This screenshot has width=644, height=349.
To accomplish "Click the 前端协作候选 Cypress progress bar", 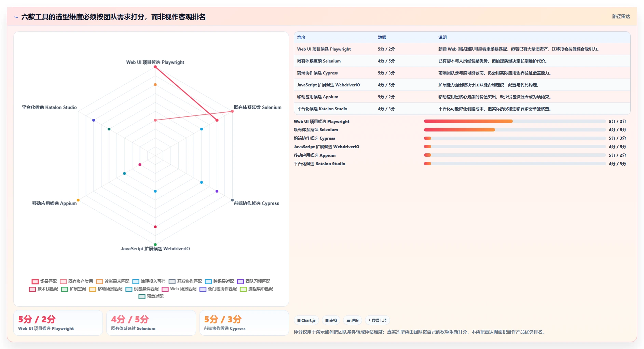I will (515, 138).
